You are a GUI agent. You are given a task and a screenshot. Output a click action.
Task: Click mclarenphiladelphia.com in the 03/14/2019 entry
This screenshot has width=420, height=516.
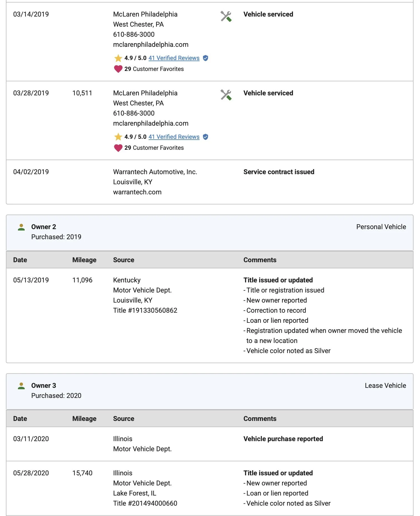(151, 45)
